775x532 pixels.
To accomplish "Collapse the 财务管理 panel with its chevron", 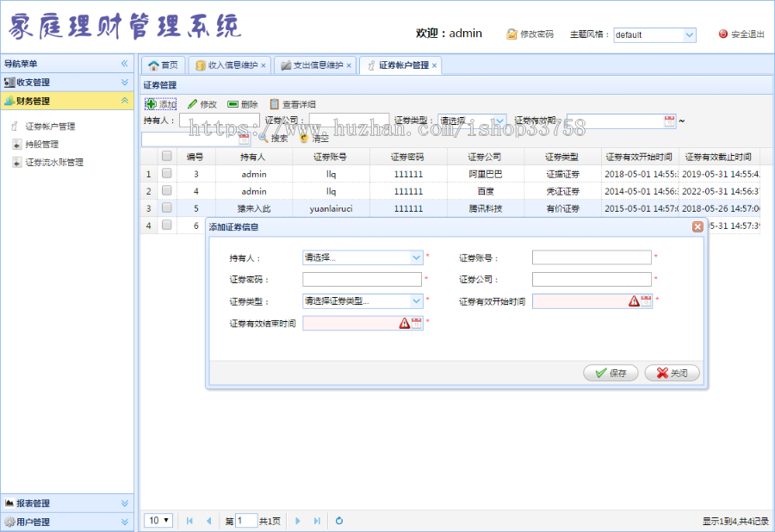I will pyautogui.click(x=127, y=101).
